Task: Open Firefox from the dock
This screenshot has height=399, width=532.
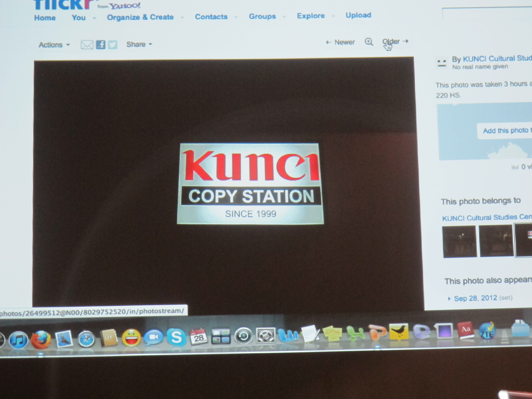Action: (41, 339)
